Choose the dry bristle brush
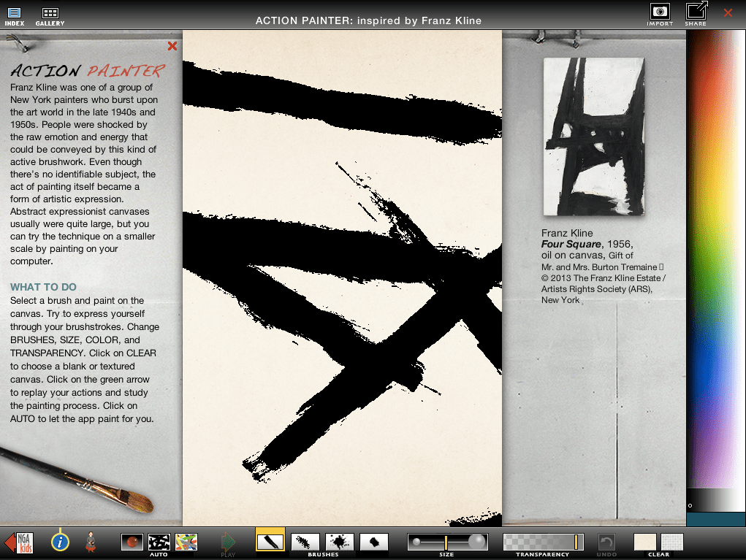The width and height of the screenshot is (746, 560). (x=305, y=542)
